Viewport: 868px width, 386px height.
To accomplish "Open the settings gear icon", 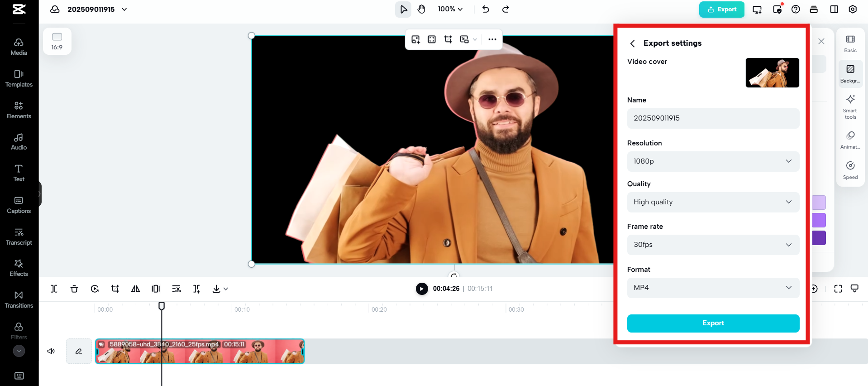I will point(853,9).
